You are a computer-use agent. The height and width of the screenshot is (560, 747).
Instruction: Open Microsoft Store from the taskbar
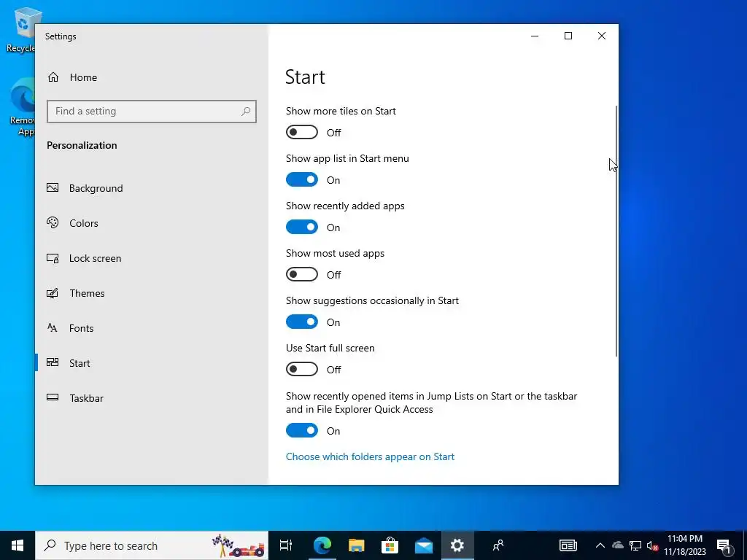[390, 545]
